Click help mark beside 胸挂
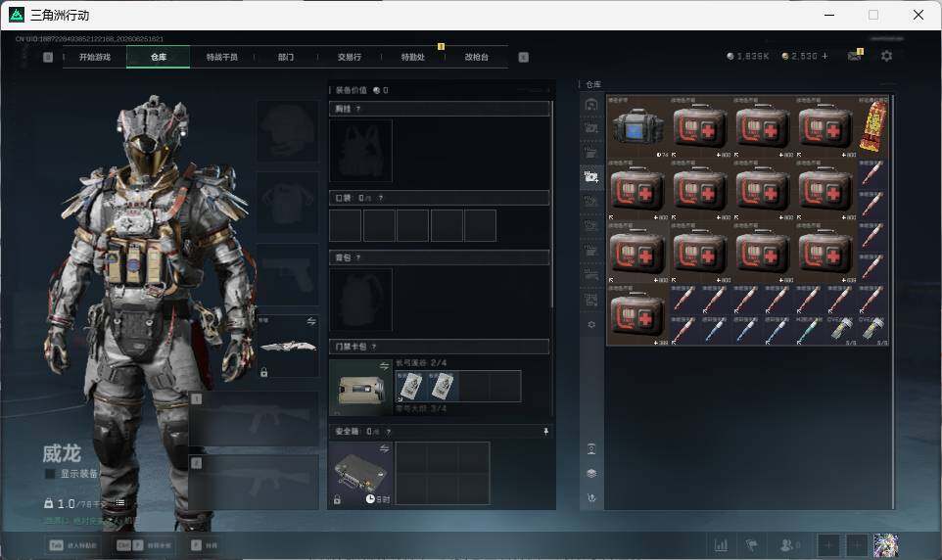The image size is (942, 560). point(358,109)
